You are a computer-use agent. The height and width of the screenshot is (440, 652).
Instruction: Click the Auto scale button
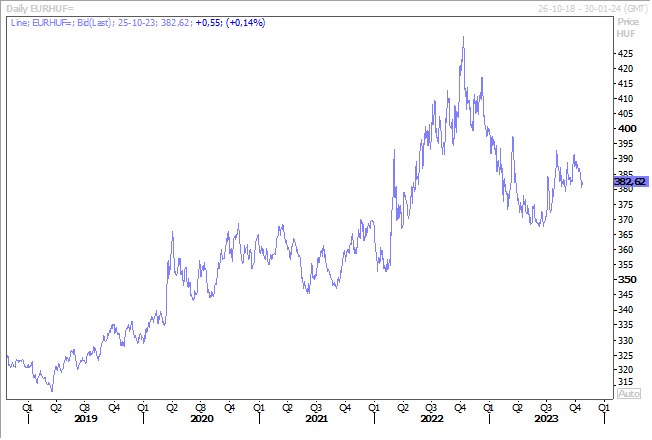point(628,393)
